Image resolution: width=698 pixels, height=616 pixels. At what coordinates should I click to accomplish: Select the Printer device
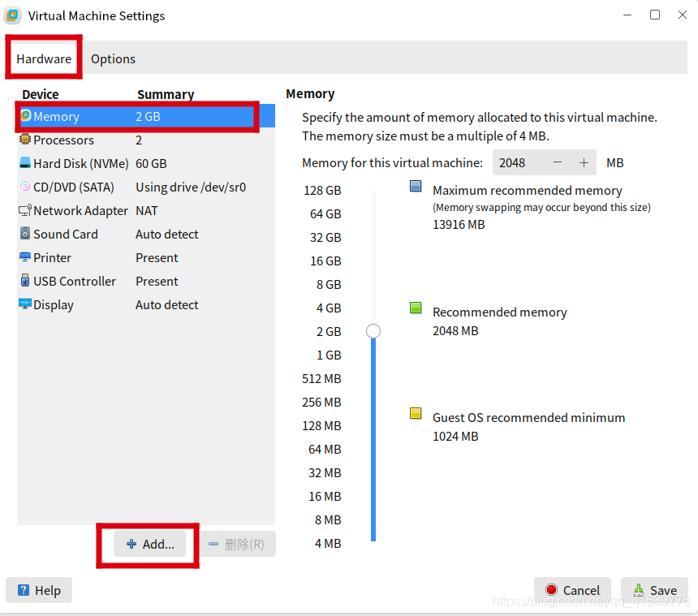(x=146, y=258)
